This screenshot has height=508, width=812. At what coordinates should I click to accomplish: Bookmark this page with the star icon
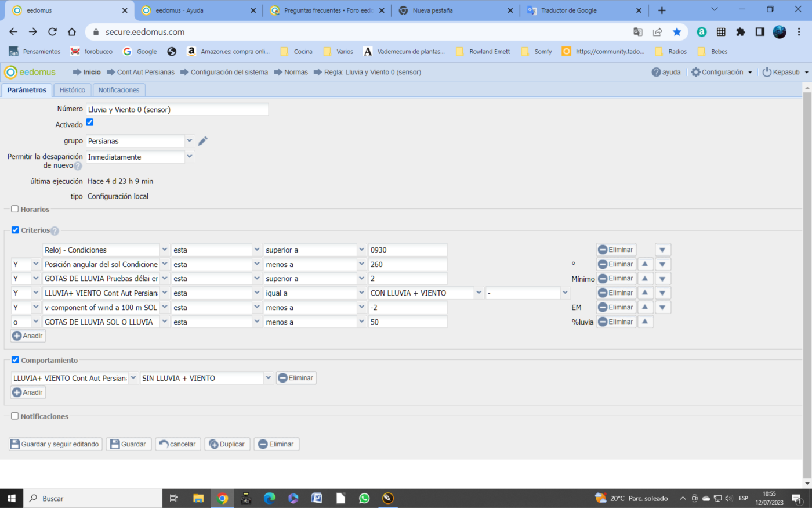677,32
